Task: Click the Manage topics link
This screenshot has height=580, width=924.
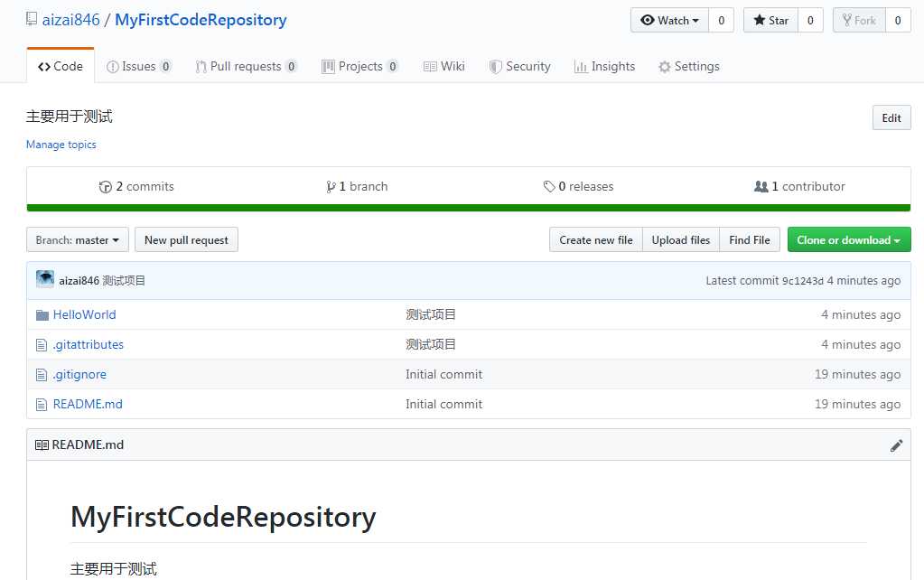Action: tap(61, 145)
